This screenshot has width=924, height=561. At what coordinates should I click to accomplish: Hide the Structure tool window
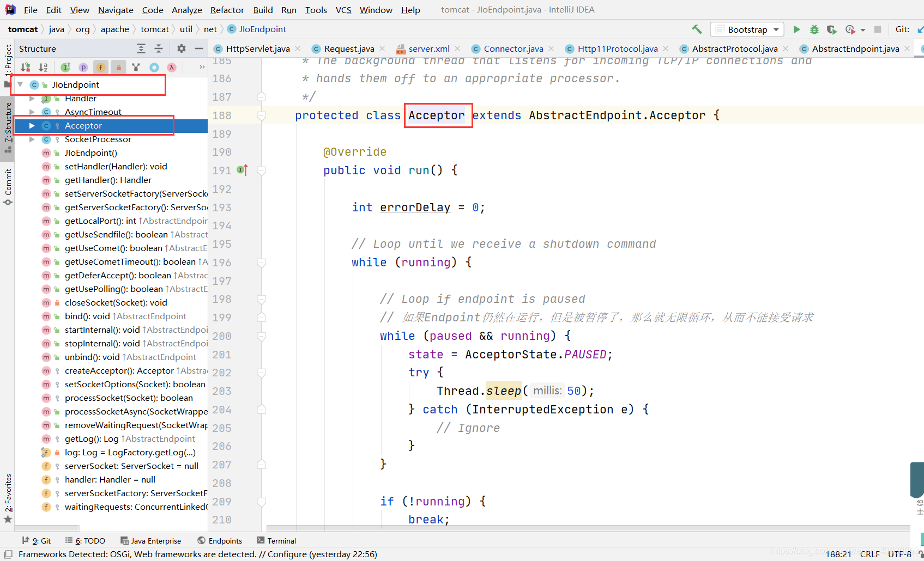point(199,48)
